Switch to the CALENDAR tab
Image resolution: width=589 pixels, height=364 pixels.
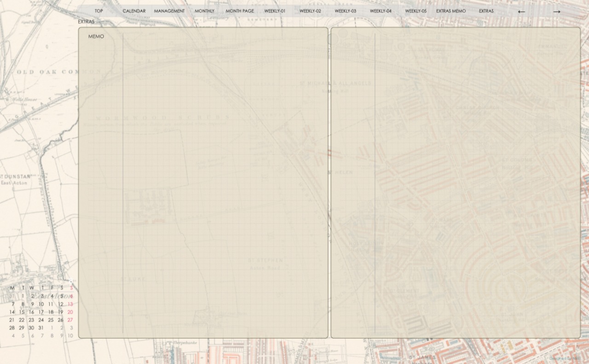tap(134, 11)
